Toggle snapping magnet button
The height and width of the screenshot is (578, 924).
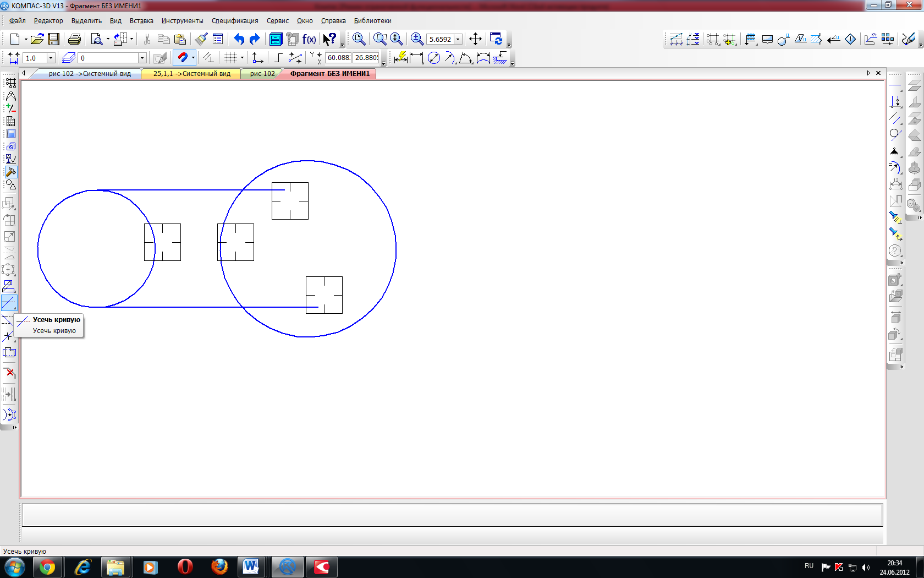[182, 58]
